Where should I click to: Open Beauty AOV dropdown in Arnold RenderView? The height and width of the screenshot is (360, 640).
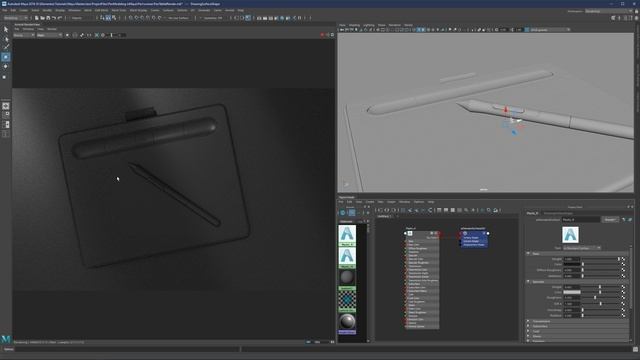coord(24,35)
